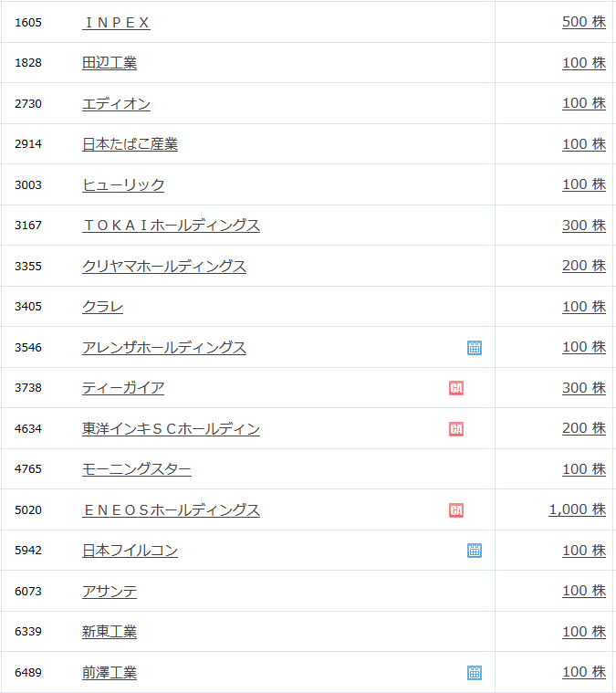Open ＴＯＫＡＩホールディングス stock page
The width and height of the screenshot is (616, 693).
[x=171, y=226]
